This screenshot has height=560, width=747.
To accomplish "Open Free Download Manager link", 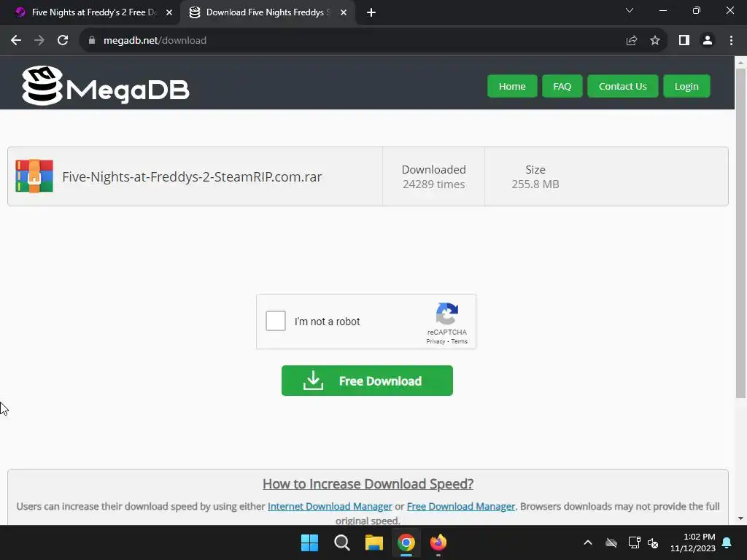I will click(461, 506).
